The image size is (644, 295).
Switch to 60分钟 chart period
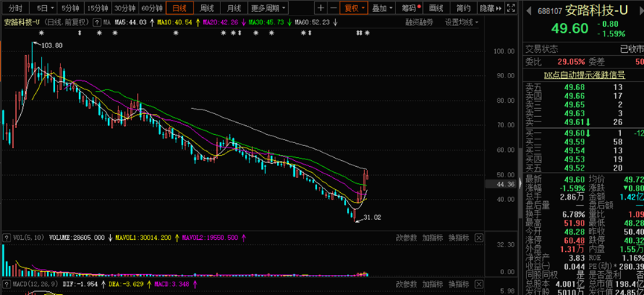tap(152, 7)
